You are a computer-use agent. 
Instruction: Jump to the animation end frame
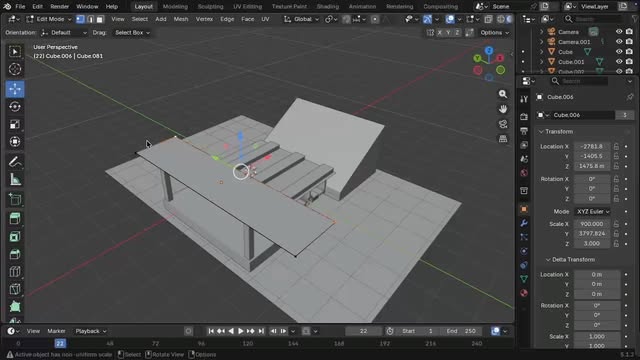tap(261, 331)
